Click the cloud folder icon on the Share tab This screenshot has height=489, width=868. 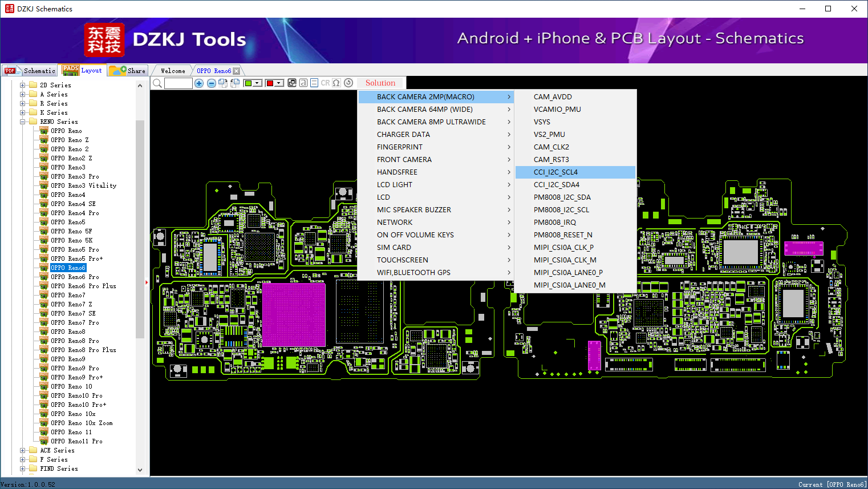coord(117,70)
